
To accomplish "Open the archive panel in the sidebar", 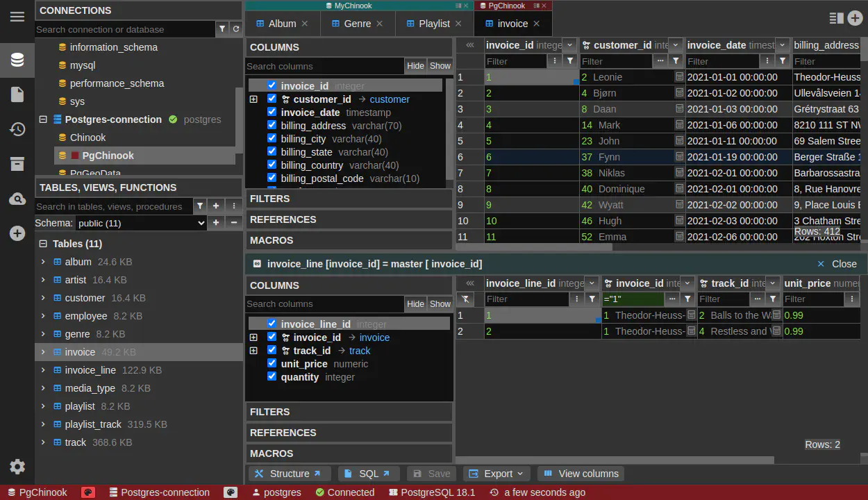I will pyautogui.click(x=17, y=164).
